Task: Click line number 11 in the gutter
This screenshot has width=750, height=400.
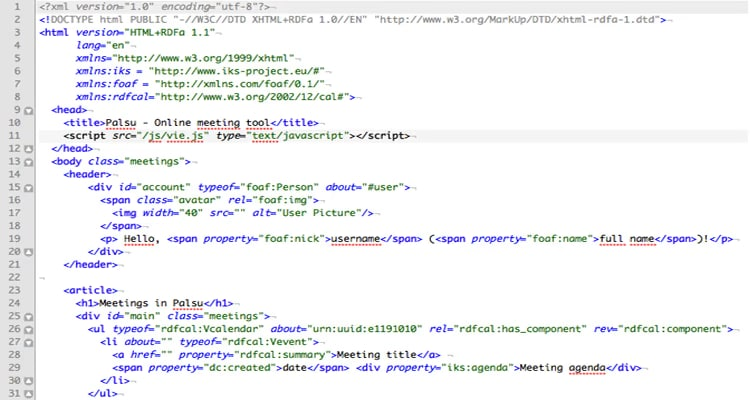Action: coord(14,136)
